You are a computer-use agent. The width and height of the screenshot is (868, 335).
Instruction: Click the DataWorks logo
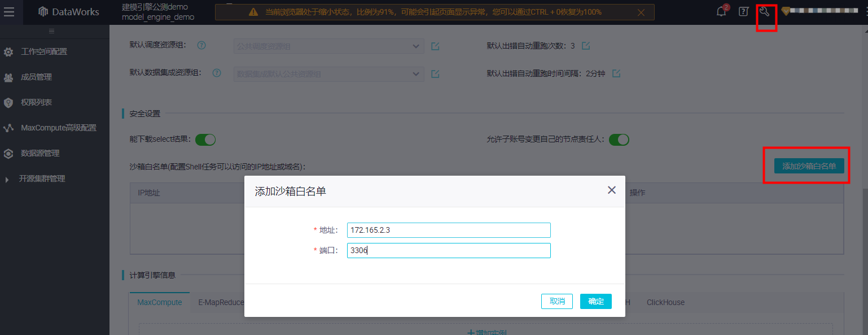(x=69, y=12)
